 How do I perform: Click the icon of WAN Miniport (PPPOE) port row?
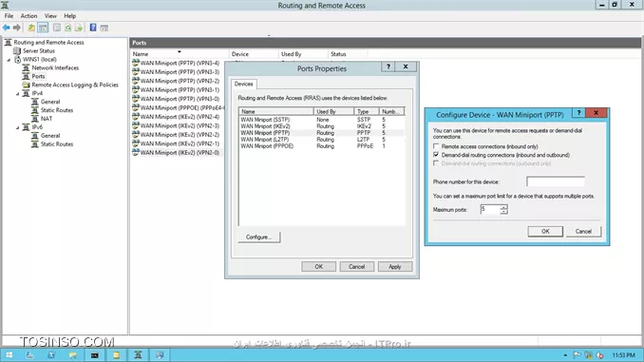tap(136, 107)
